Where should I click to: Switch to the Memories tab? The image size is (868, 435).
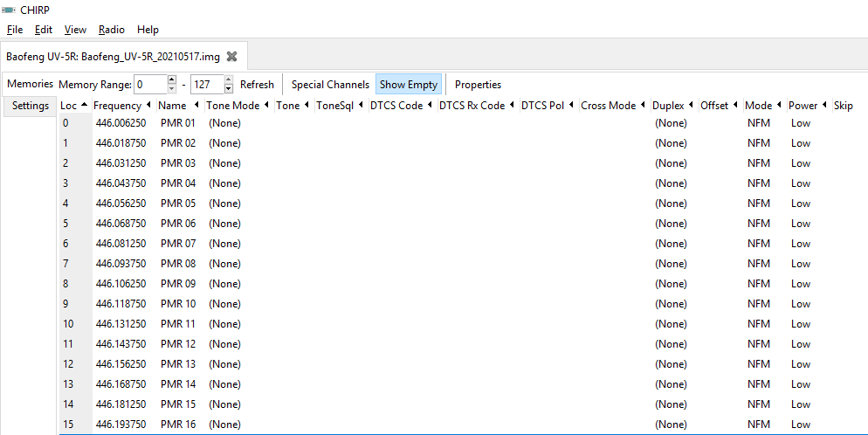30,84
